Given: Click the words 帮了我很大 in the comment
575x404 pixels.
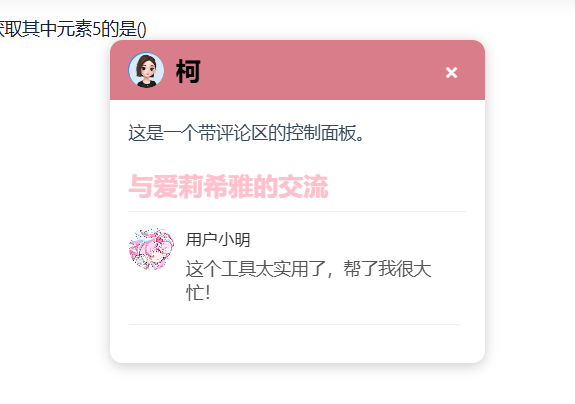Looking at the screenshot, I should point(387,268).
